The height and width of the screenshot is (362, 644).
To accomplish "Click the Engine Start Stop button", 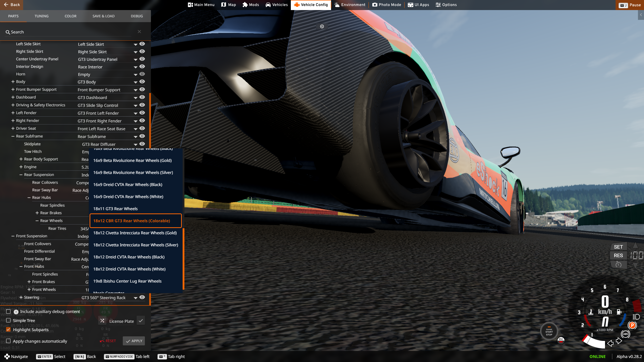I will coord(549,332).
